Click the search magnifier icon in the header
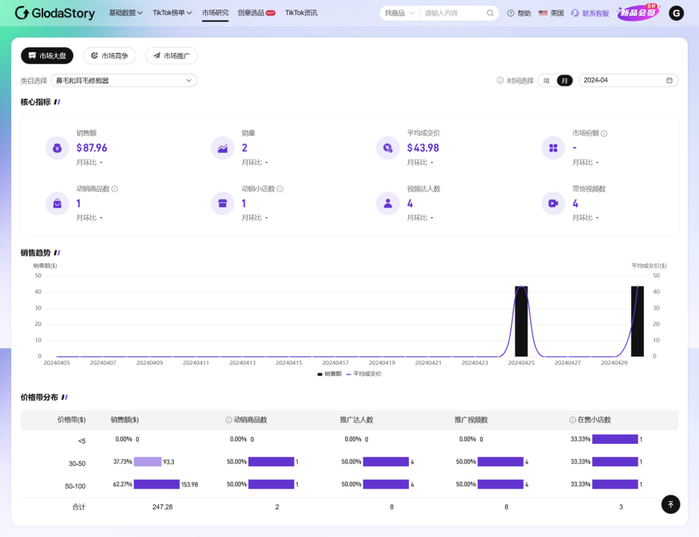Viewport: 699px width, 537px height. pos(490,13)
